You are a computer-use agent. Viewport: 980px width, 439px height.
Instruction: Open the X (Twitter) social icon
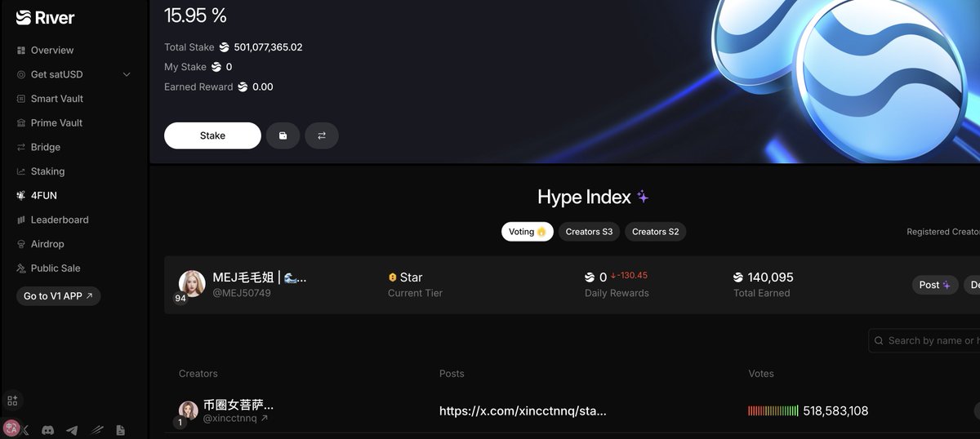26,430
